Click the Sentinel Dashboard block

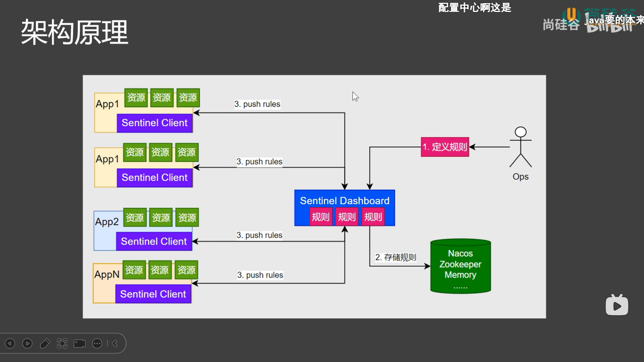coord(344,200)
